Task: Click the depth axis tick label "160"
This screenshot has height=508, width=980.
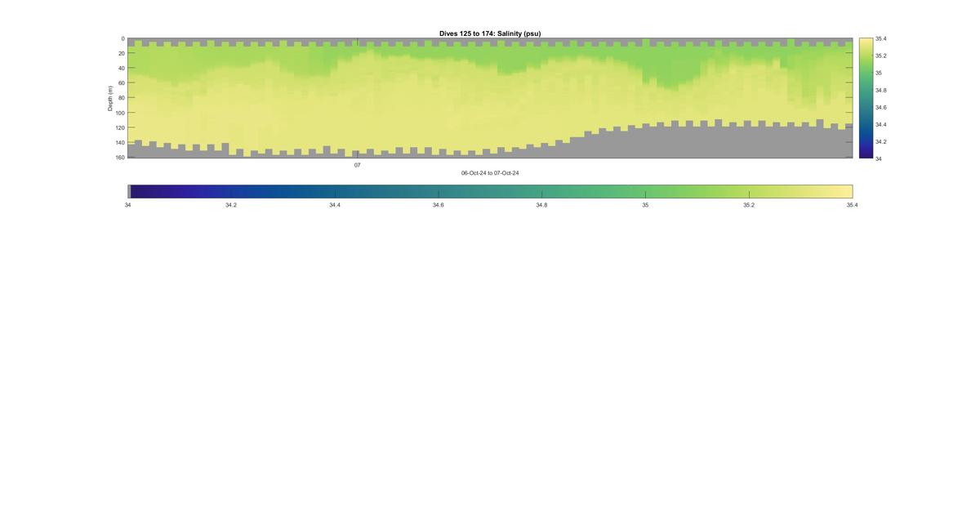Action: pos(120,157)
